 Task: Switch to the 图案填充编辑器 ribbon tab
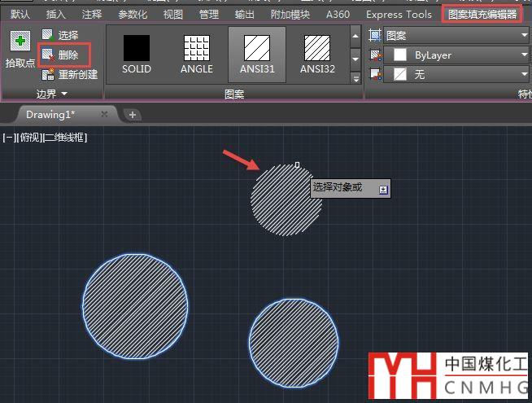pos(482,14)
